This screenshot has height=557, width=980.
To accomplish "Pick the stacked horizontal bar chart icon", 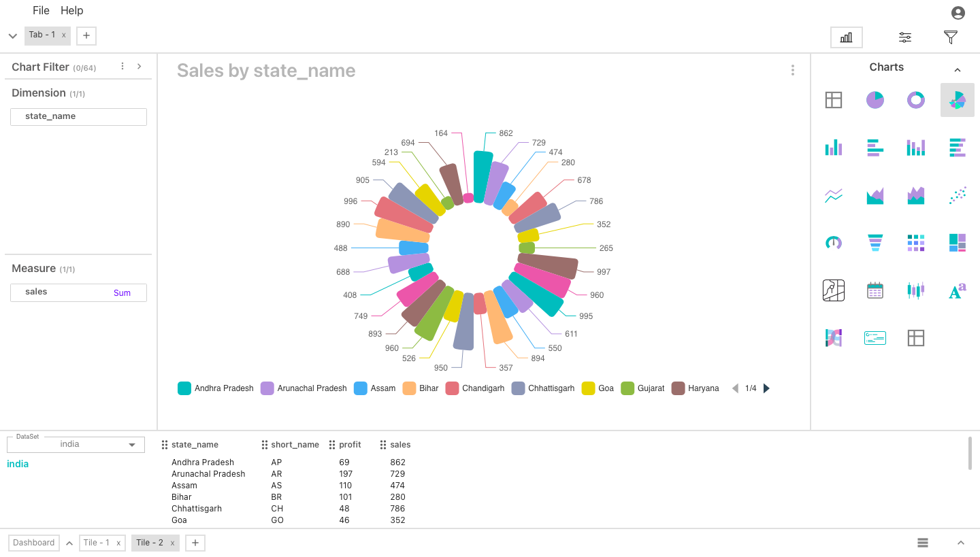I will click(958, 148).
